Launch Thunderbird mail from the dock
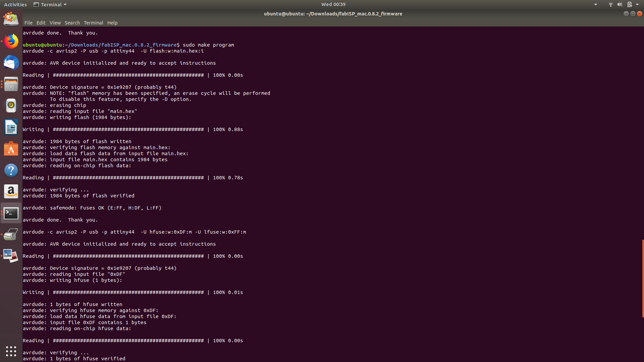644x362 pixels. point(11,63)
